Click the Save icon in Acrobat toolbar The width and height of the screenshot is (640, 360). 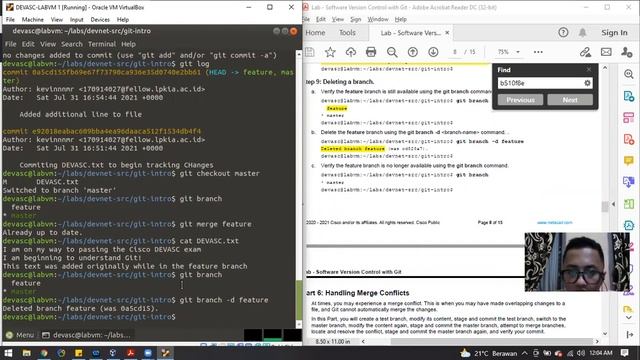(309, 52)
